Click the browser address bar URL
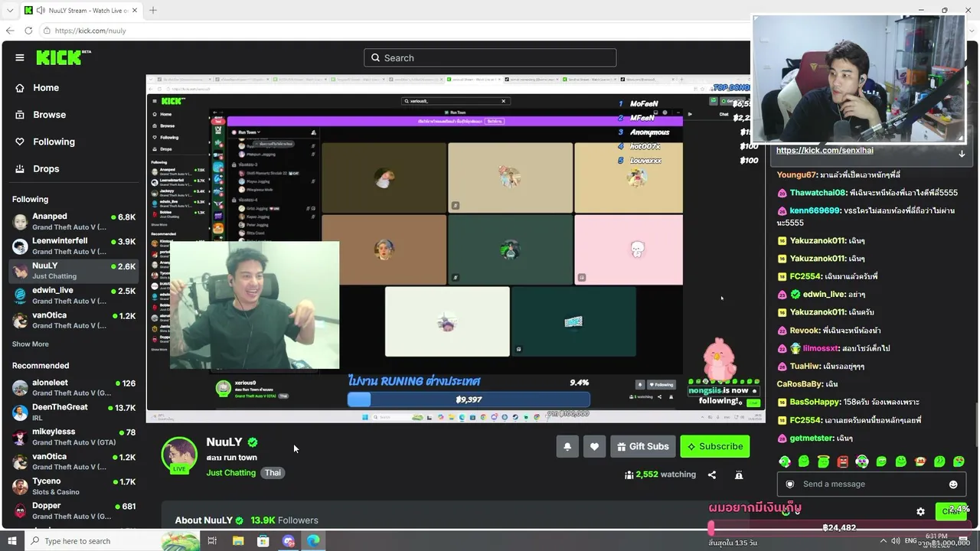 90,31
